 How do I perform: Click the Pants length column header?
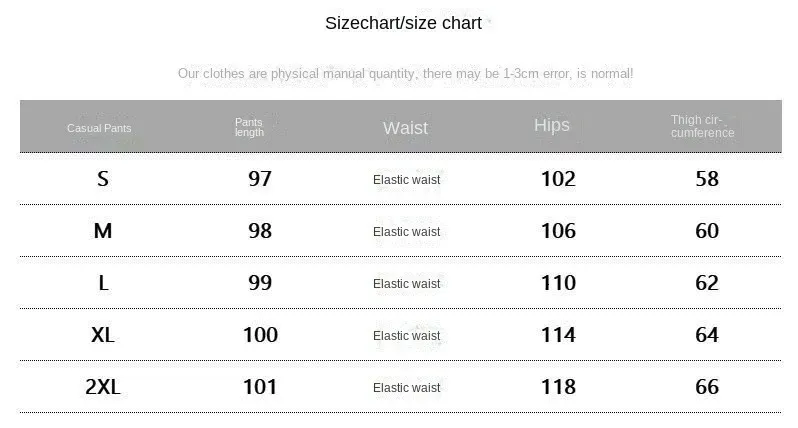pos(249,127)
